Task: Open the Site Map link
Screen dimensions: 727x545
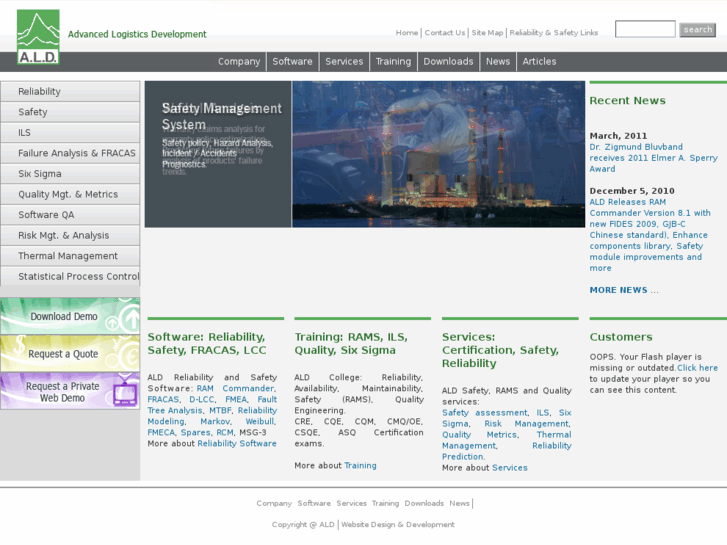Action: pos(487,33)
